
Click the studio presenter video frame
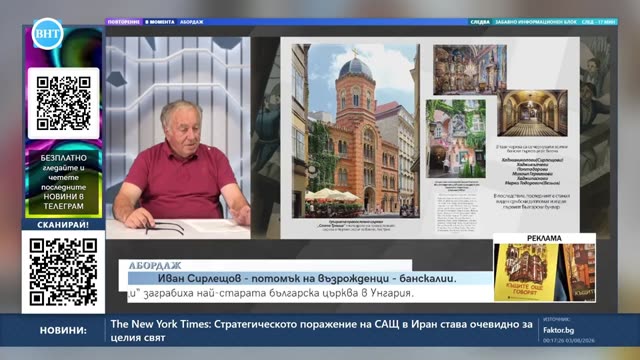178,138
